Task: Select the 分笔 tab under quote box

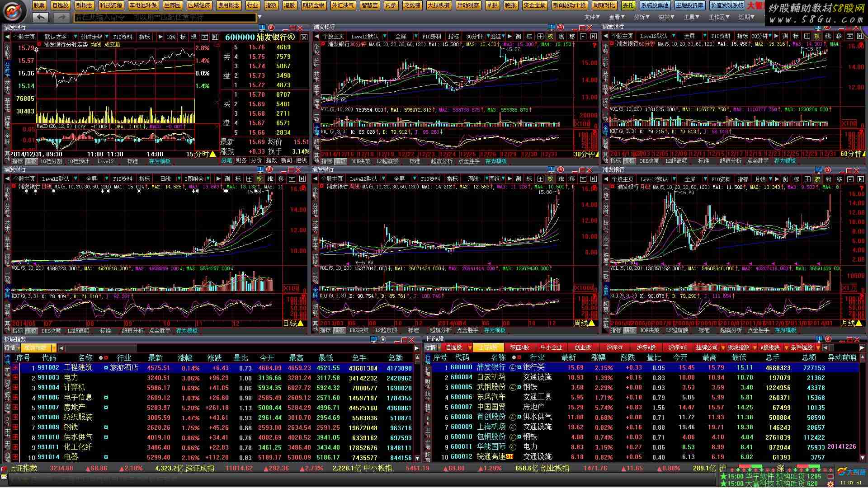Action: [226, 160]
